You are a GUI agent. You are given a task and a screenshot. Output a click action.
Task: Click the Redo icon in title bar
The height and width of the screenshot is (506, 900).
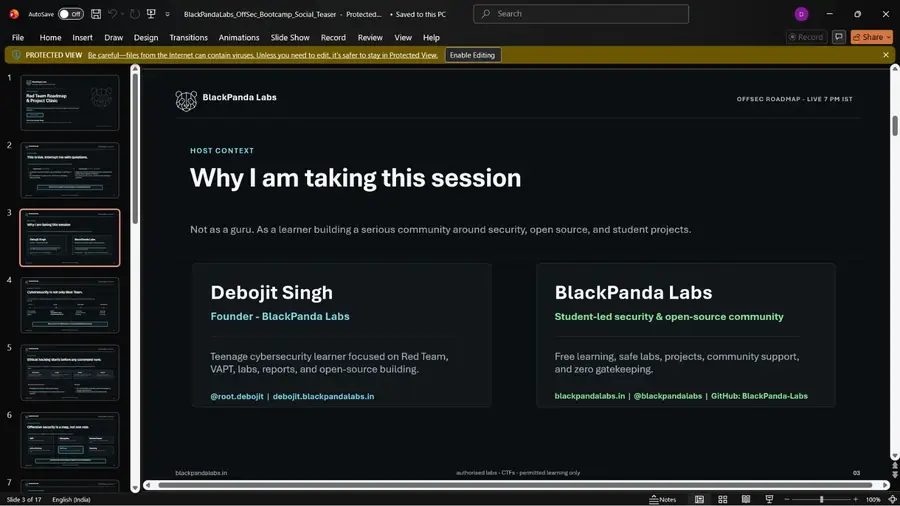pyautogui.click(x=134, y=14)
